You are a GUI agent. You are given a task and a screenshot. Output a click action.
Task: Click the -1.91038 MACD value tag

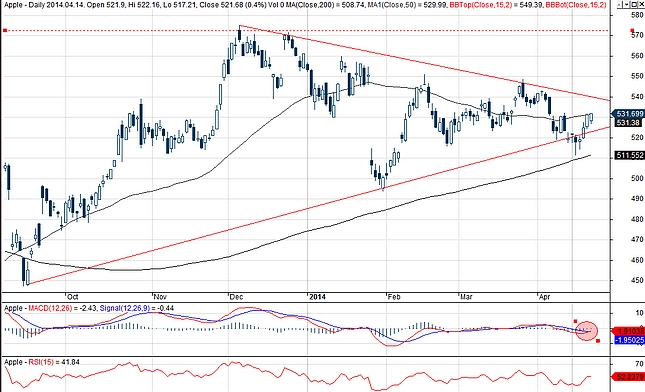tap(628, 331)
